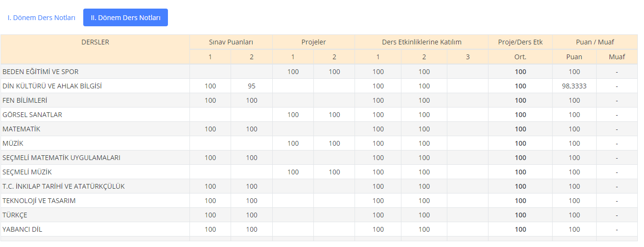Click the DERSLER column header

click(x=95, y=42)
